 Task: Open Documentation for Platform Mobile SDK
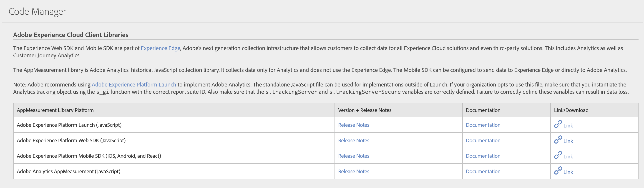coord(483,156)
